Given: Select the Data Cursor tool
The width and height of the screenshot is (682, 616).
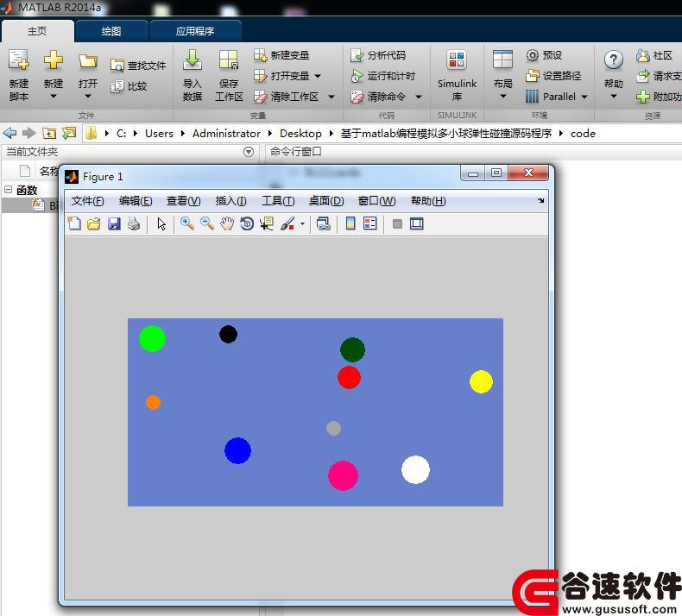Looking at the screenshot, I should point(267,223).
